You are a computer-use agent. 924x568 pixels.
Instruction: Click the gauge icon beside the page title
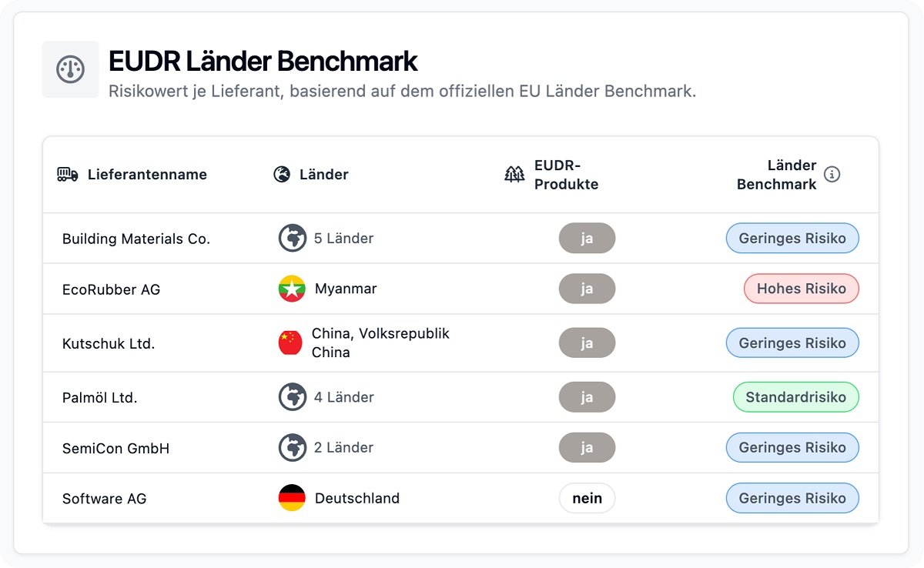tap(70, 69)
